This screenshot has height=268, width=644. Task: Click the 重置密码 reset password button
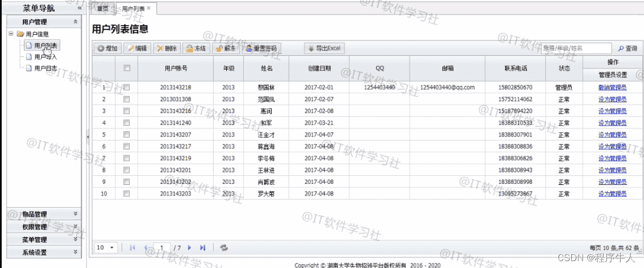coord(261,48)
